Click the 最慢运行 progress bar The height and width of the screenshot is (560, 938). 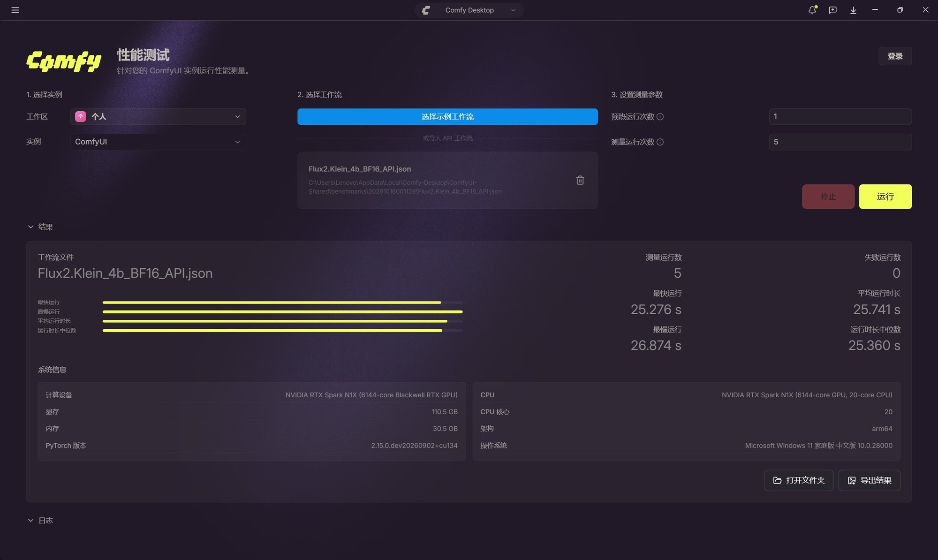click(282, 312)
